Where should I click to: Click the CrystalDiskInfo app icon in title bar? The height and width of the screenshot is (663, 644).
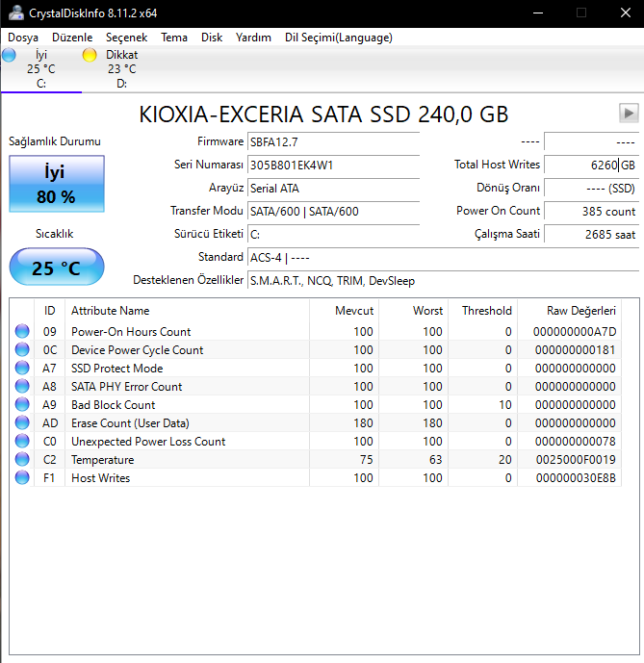16,13
